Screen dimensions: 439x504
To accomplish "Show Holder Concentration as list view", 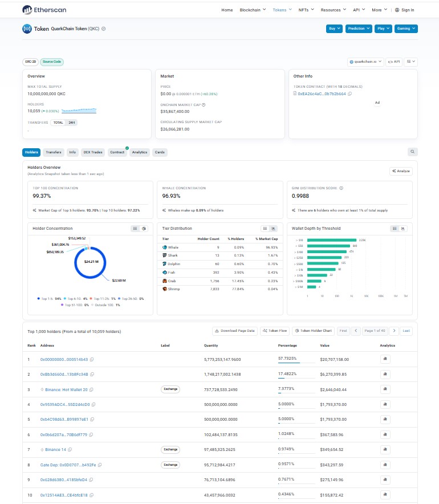I will 135,229.
